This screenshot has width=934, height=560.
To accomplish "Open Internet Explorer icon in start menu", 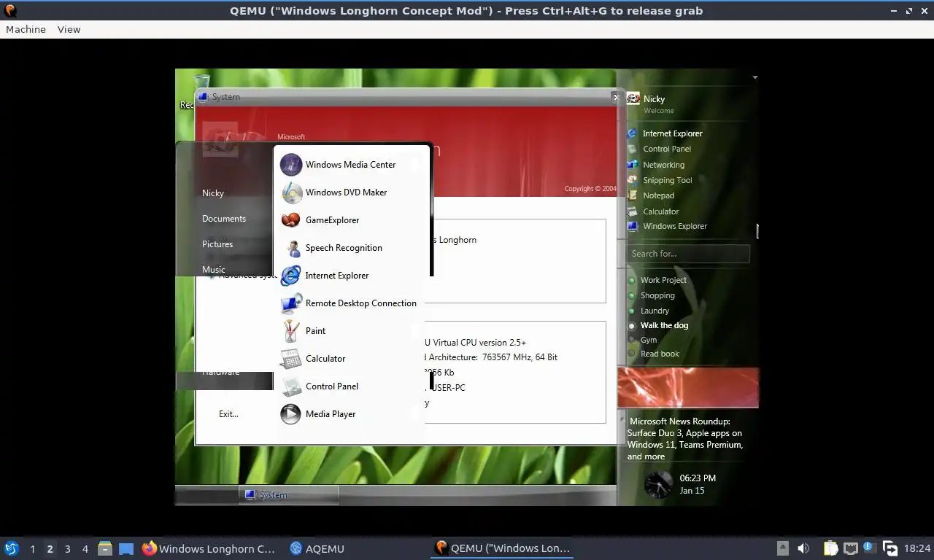I will [x=290, y=276].
